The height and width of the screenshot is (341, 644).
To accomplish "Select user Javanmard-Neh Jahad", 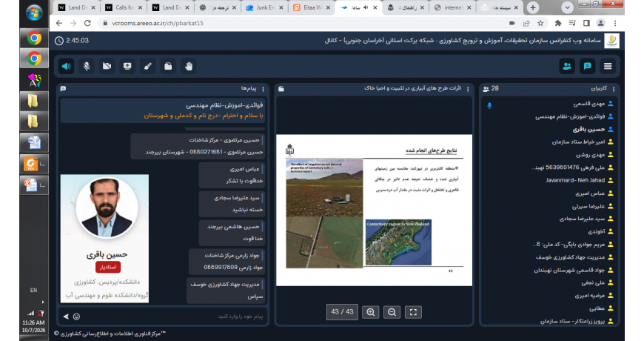I will pyautogui.click(x=575, y=180).
